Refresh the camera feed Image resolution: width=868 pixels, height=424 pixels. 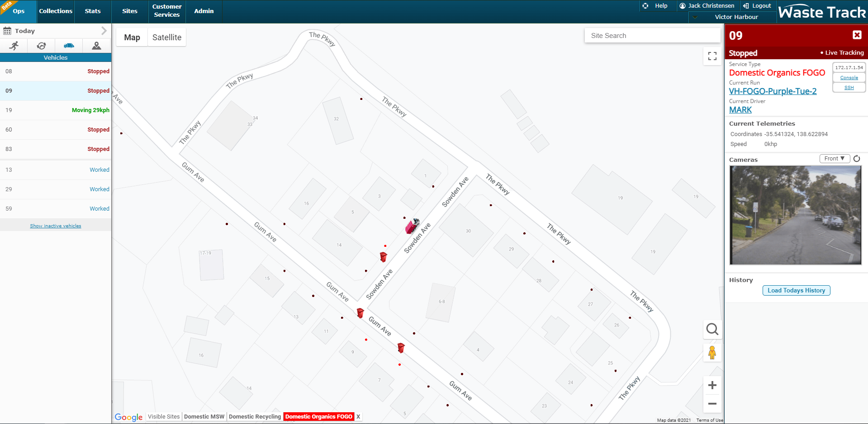click(x=857, y=159)
